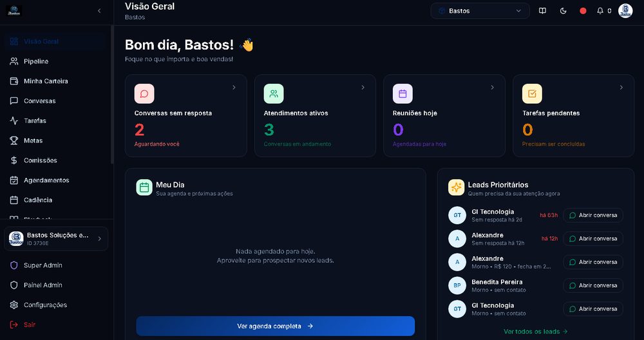Open Conversas in sidebar
This screenshot has width=644, height=340.
tap(56, 100)
